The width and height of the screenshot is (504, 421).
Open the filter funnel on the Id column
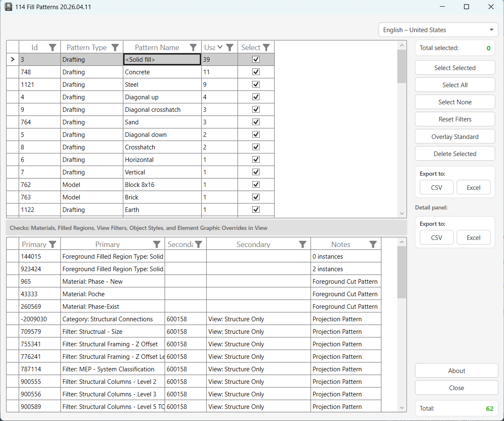[53, 47]
